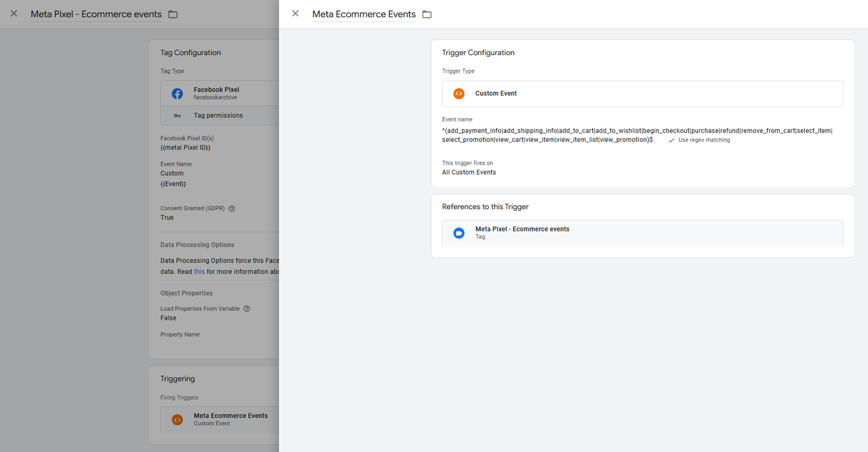This screenshot has width=868, height=452.
Task: Click the Facebook Pixel tag type row
Action: [x=220, y=94]
